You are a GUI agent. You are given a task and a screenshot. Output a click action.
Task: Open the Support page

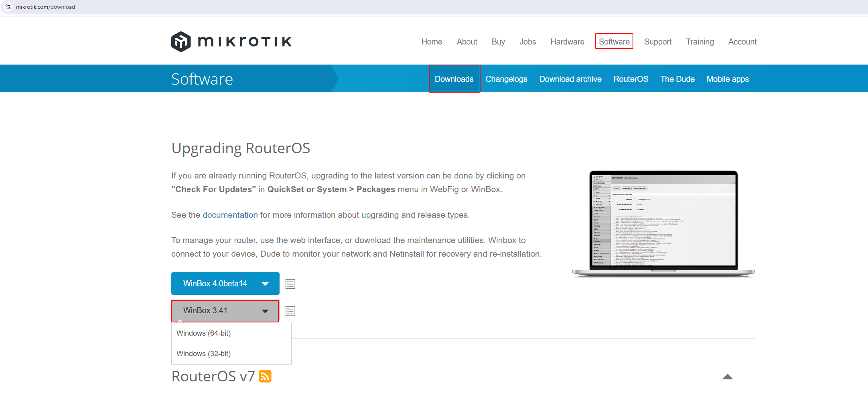[658, 42]
